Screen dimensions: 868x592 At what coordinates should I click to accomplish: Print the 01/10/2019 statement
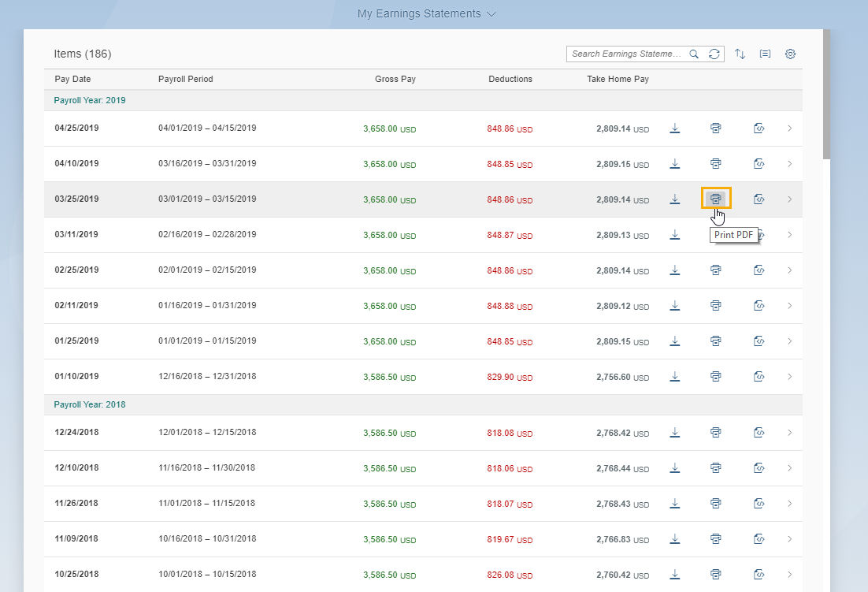coord(716,377)
